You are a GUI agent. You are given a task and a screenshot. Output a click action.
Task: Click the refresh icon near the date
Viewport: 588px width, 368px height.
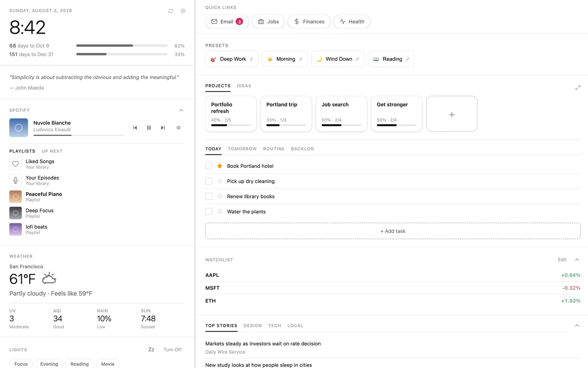coord(171,11)
